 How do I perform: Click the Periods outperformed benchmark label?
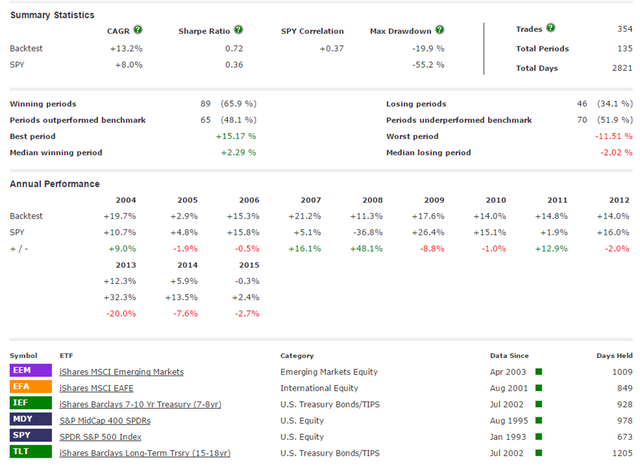(78, 120)
